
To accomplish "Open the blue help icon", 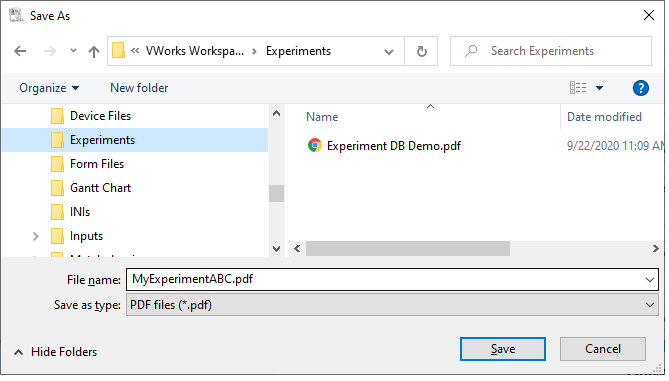I will 640,88.
